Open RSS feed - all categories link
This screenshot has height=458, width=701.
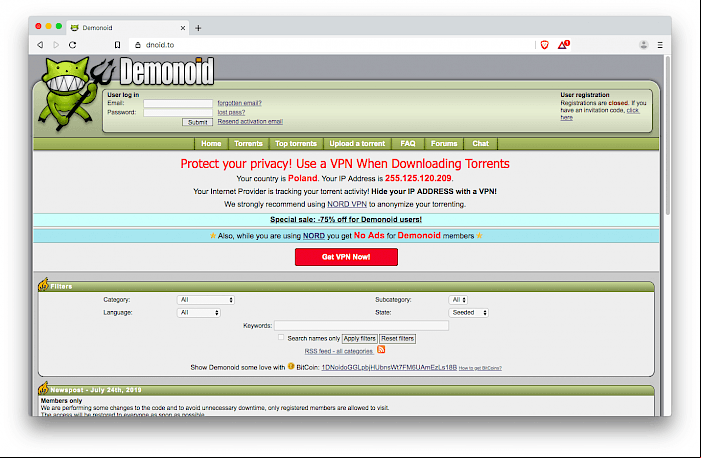[x=338, y=352]
